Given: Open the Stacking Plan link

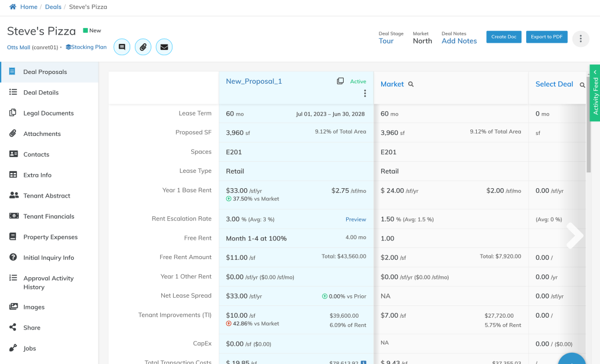Looking at the screenshot, I should (86, 47).
